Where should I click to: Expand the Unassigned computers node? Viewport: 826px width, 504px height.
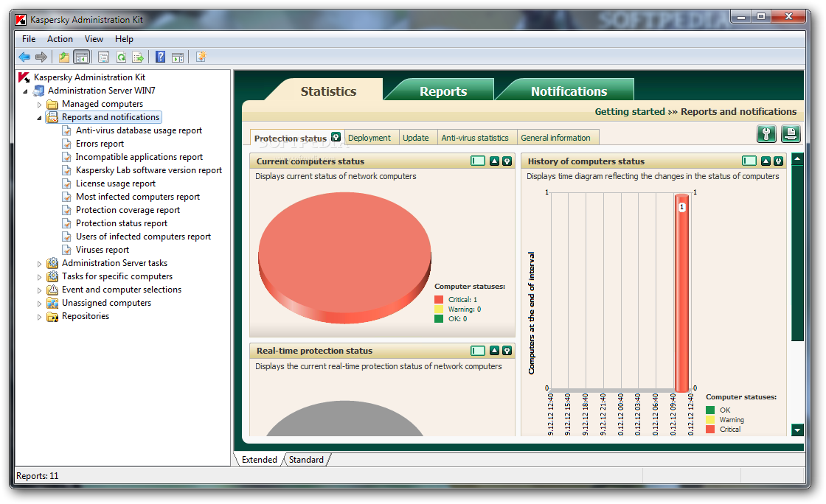coord(40,303)
